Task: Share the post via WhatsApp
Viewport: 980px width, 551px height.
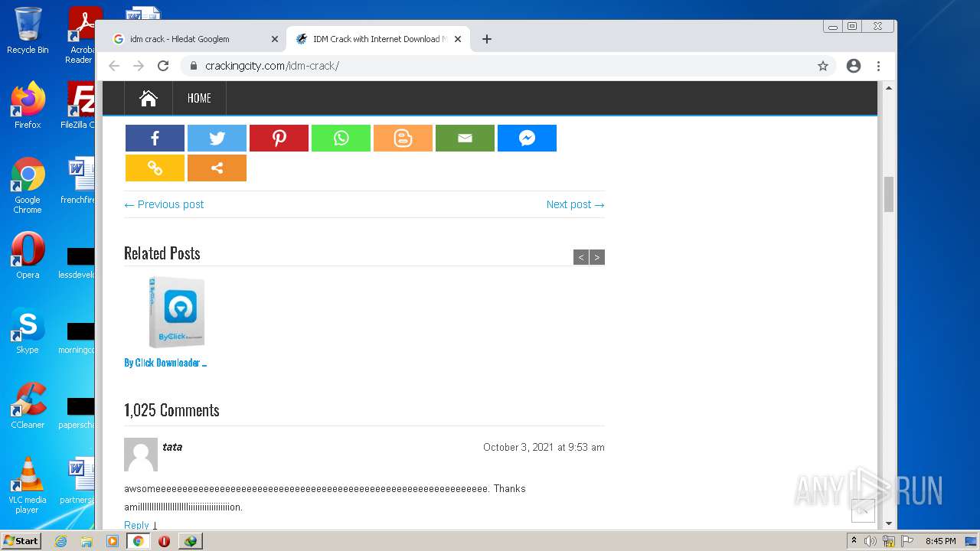Action: pyautogui.click(x=341, y=138)
